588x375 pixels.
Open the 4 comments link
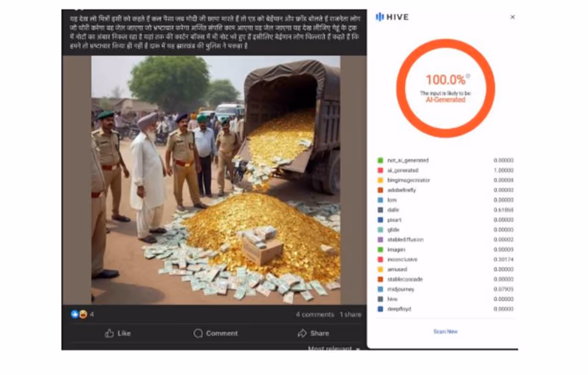(315, 314)
